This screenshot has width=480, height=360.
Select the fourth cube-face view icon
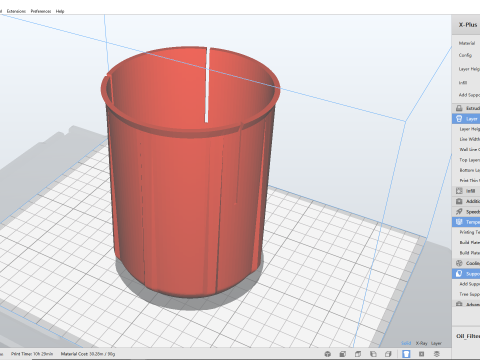click(x=388, y=354)
